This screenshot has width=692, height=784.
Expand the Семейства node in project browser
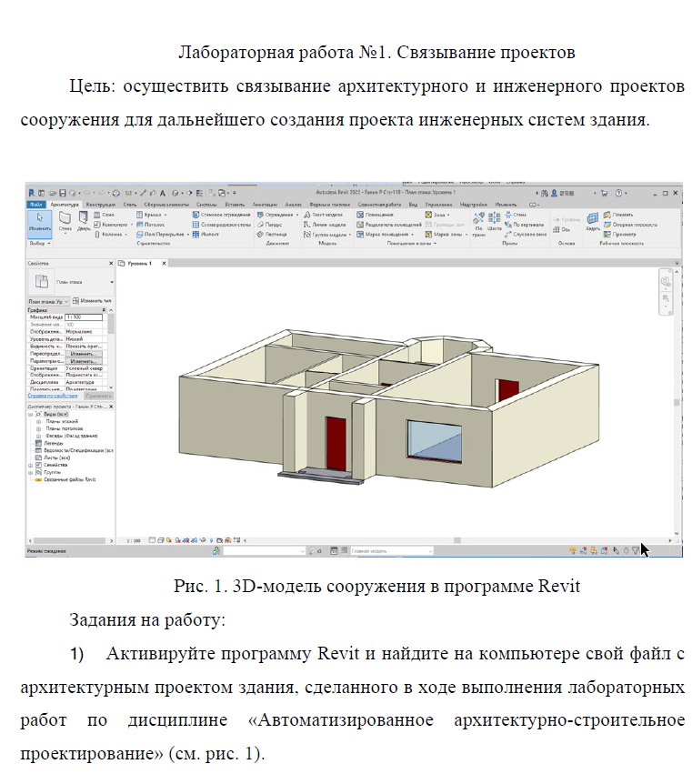coord(30,464)
